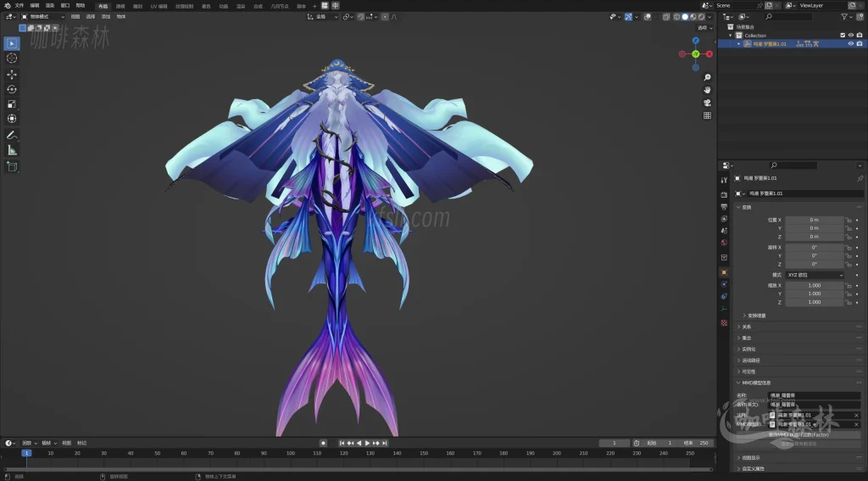The width and height of the screenshot is (868, 481).
Task: Open the Edit menu
Action: pos(35,6)
